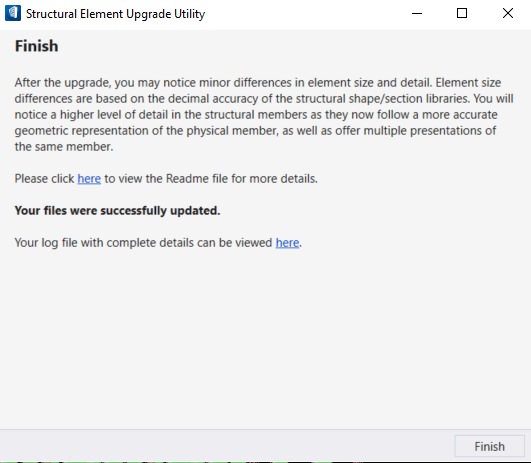Click the bold 'Finish' page heading
Viewport: 531px width, 463px height.
(37, 46)
